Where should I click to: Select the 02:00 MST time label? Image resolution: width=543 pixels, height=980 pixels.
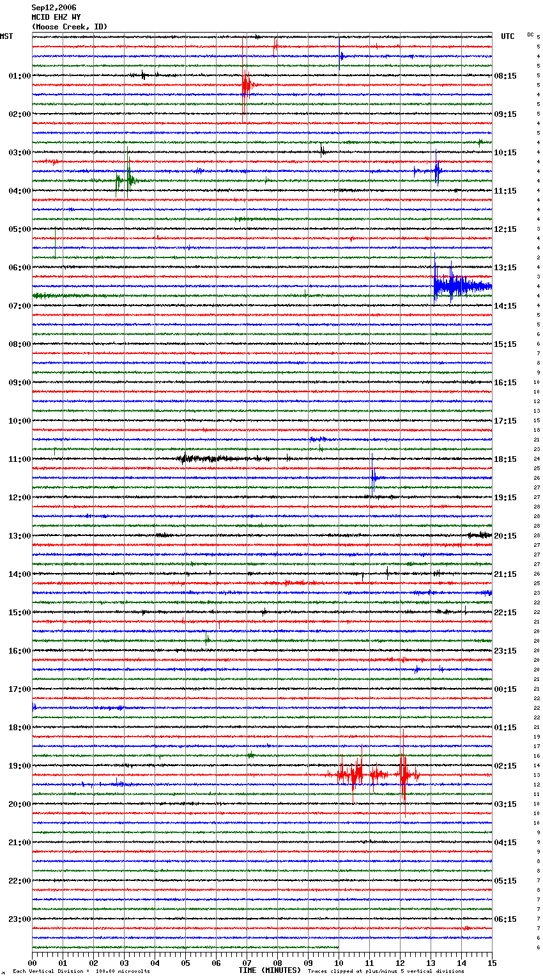[x=19, y=114]
